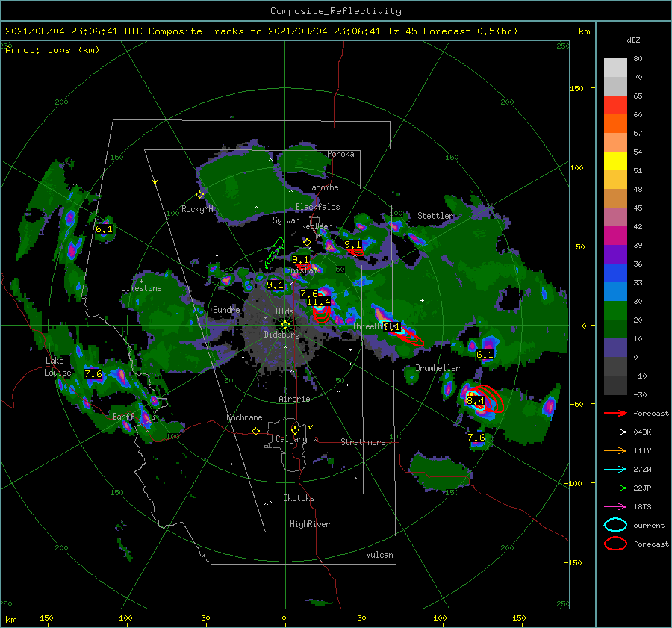Click the Lake Louise label
Screen dimensions: 672x628
click(x=57, y=367)
